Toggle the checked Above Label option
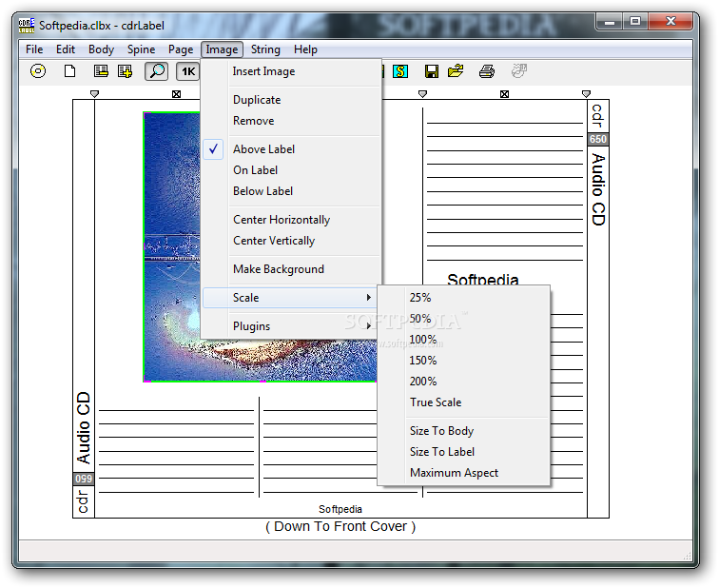719x588 pixels. (x=292, y=149)
